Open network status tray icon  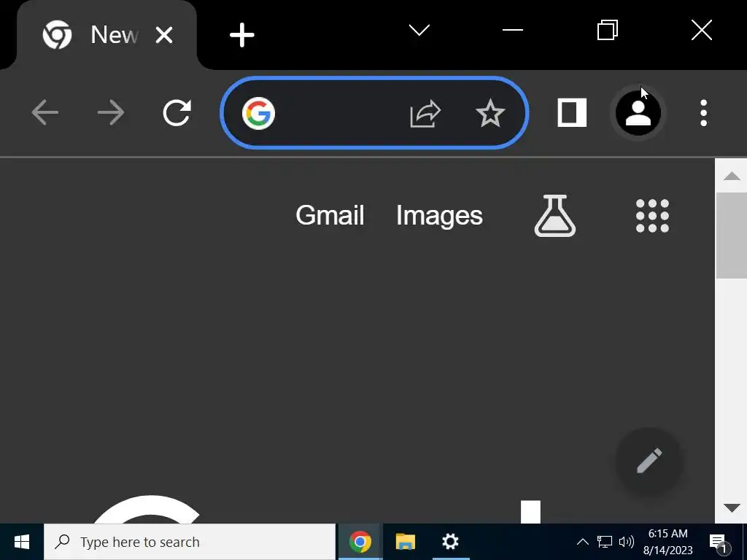[604, 542]
